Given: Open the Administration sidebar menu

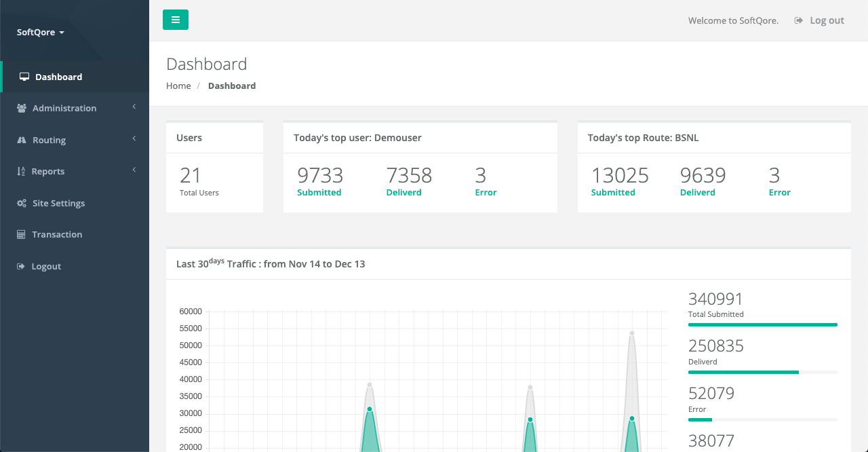Looking at the screenshot, I should point(75,109).
